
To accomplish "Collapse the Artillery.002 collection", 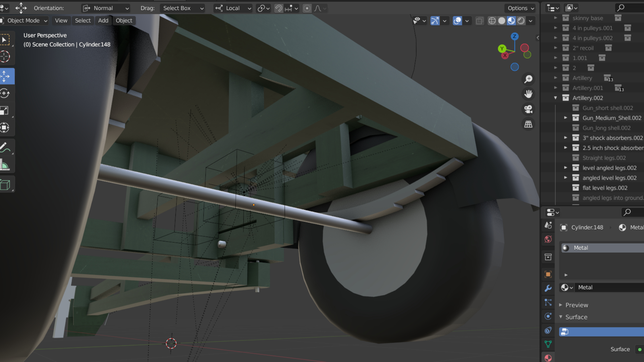I will click(x=555, y=98).
